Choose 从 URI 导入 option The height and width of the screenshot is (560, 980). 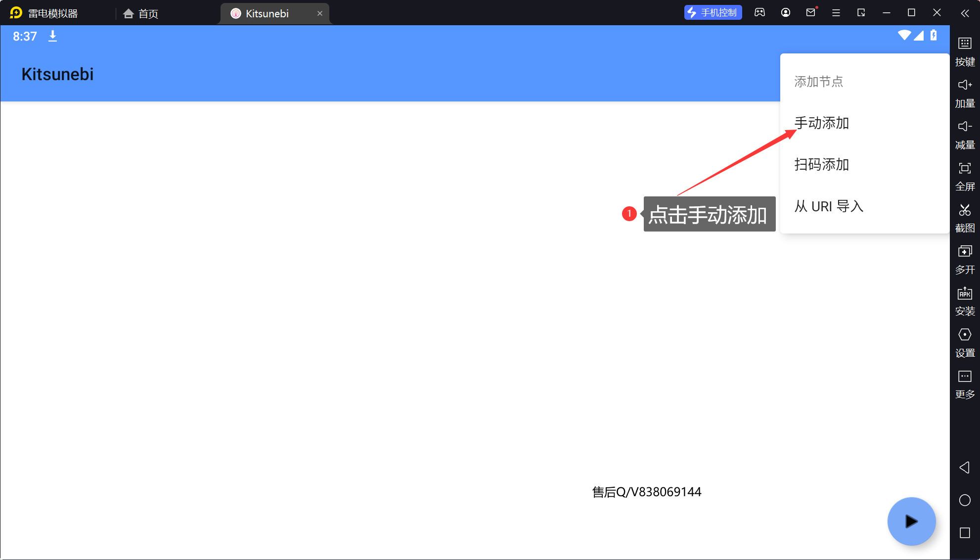tap(829, 206)
